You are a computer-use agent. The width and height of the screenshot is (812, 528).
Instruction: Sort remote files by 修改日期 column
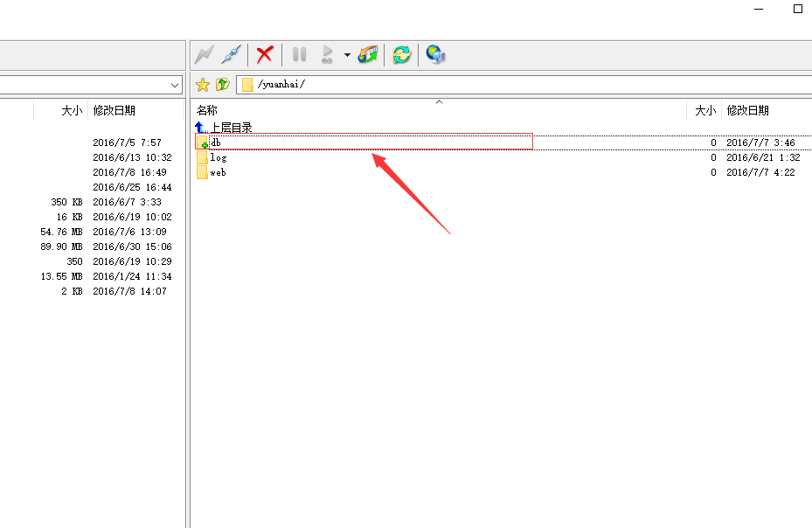click(747, 110)
